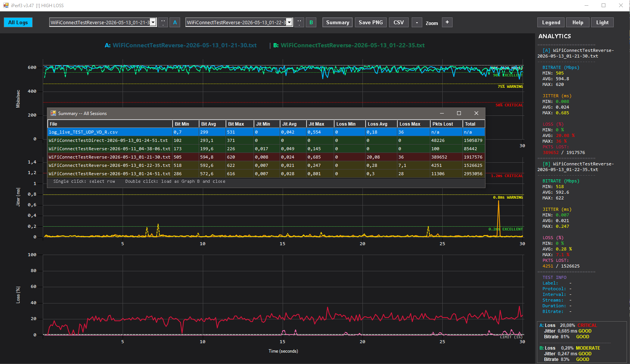Click the 50% CRITICAL threshold label

tap(509, 105)
